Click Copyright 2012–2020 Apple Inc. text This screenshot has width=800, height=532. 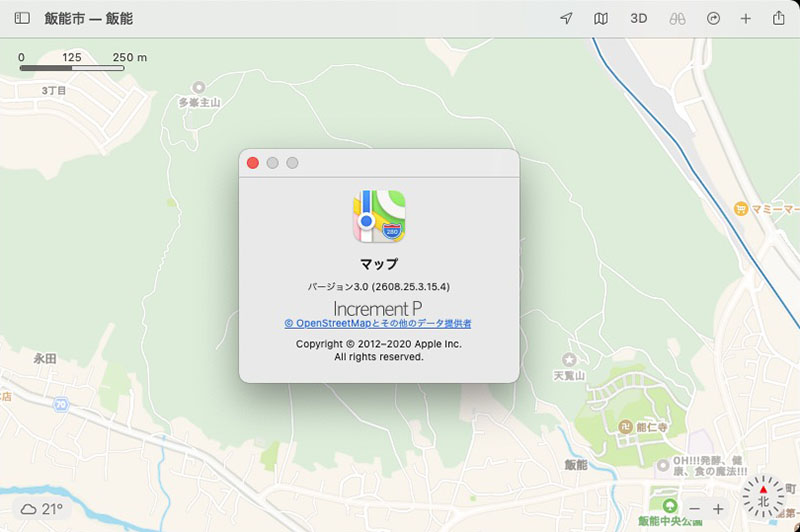[x=379, y=344]
